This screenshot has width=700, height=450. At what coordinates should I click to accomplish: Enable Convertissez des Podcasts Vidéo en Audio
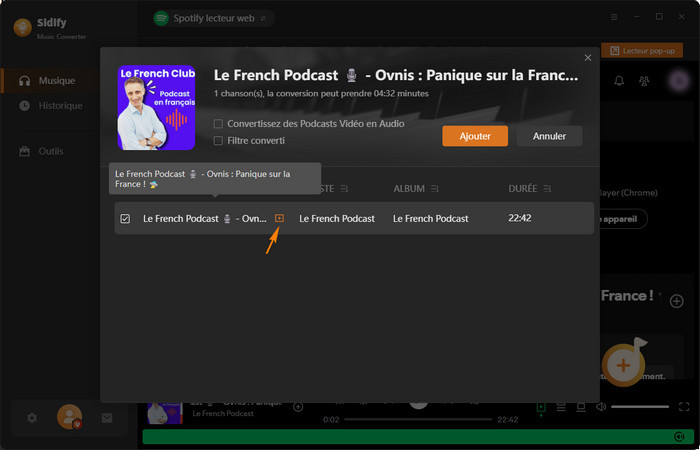point(219,124)
